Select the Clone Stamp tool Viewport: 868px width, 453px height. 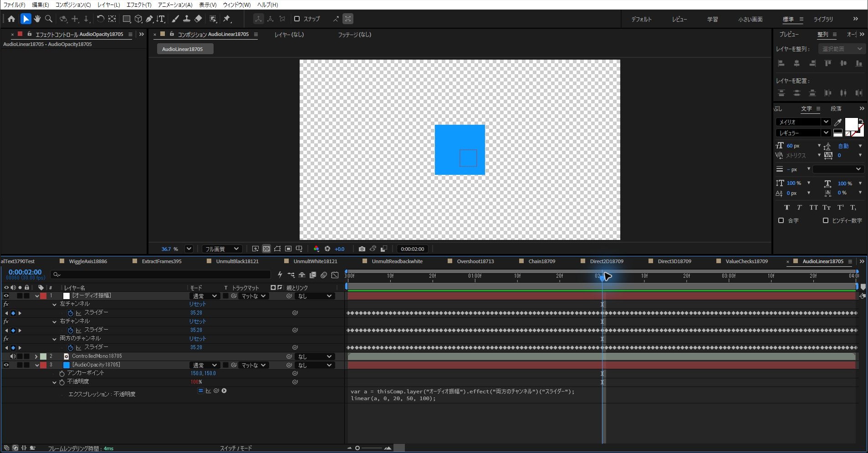pyautogui.click(x=187, y=19)
